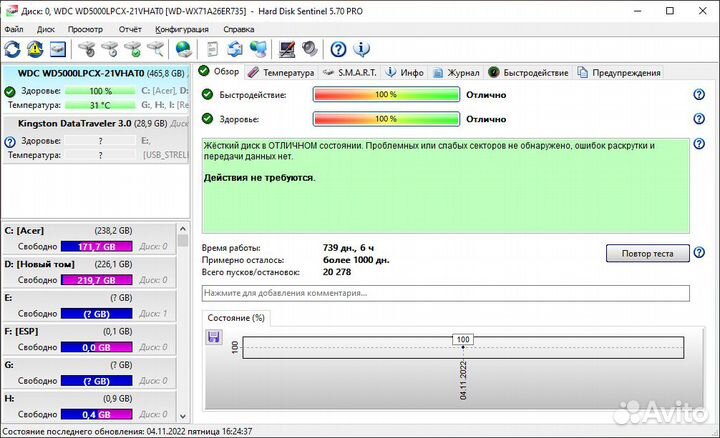Click the send report arrows icon
720x438 pixels.
point(235,49)
